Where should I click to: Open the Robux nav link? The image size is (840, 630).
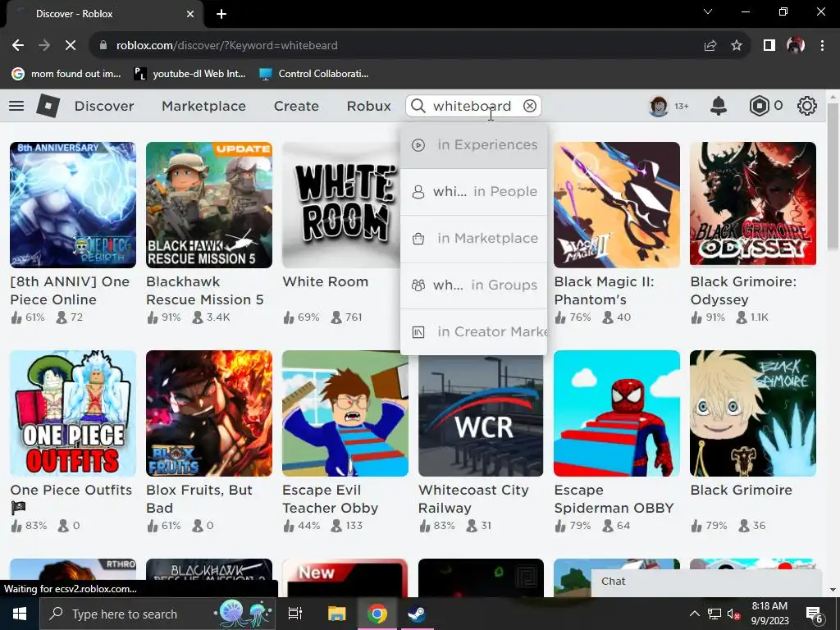368,106
